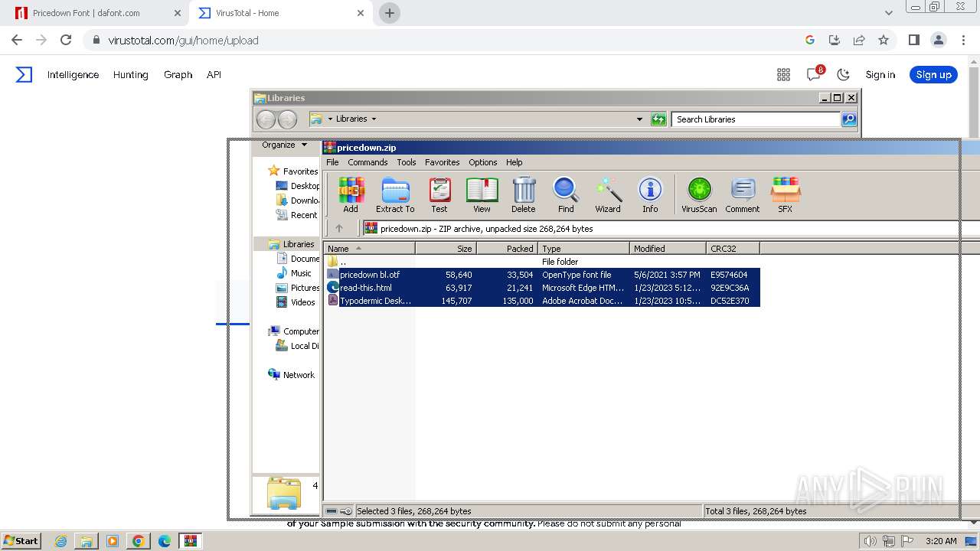The width and height of the screenshot is (980, 551).
Task: Expand the Organize dropdown
Action: 284,145
